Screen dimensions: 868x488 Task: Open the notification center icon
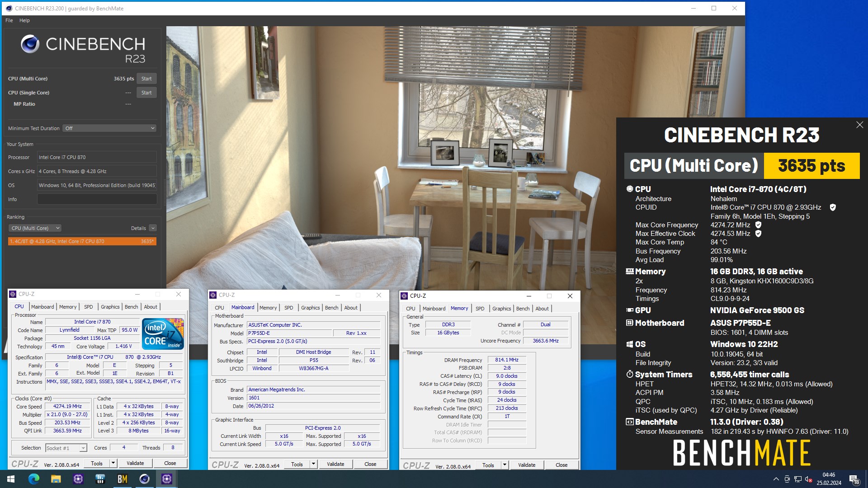click(854, 479)
